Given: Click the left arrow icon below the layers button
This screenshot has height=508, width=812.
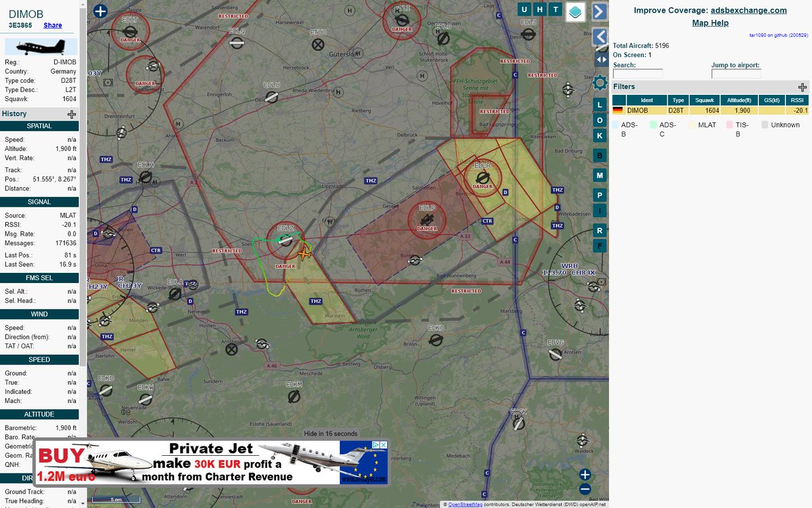Looking at the screenshot, I should point(598,37).
